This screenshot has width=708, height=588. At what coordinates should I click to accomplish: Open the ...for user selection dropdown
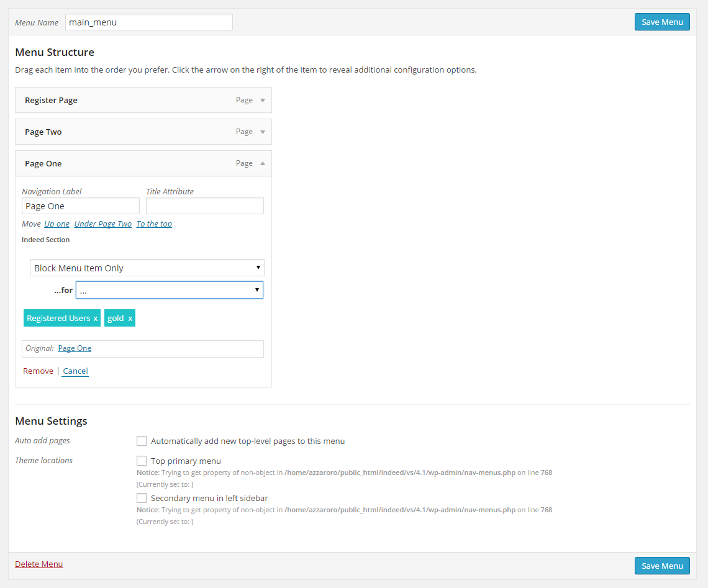170,290
